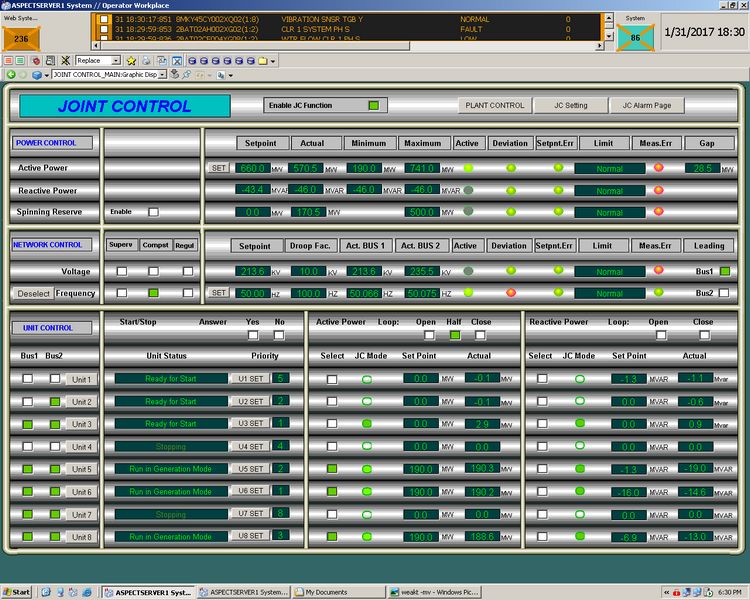750x600 pixels.
Task: Click the Active Power setpoint value field
Action: 251,168
